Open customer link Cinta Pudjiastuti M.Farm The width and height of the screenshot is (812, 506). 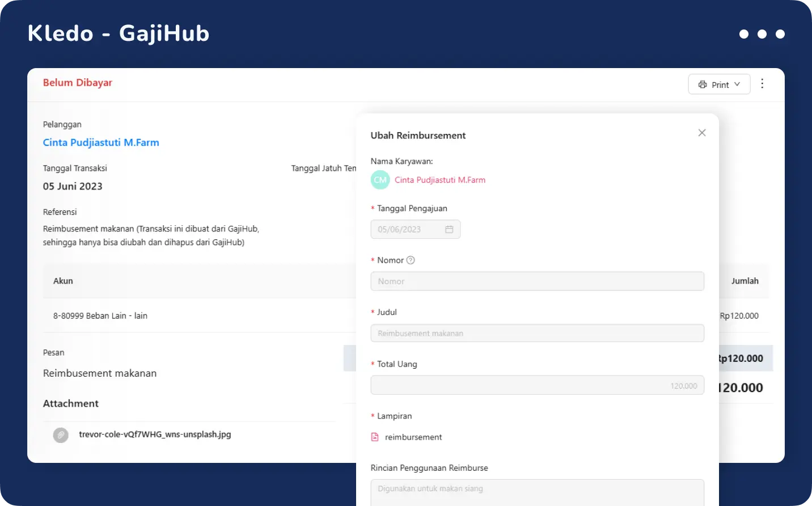tap(101, 142)
